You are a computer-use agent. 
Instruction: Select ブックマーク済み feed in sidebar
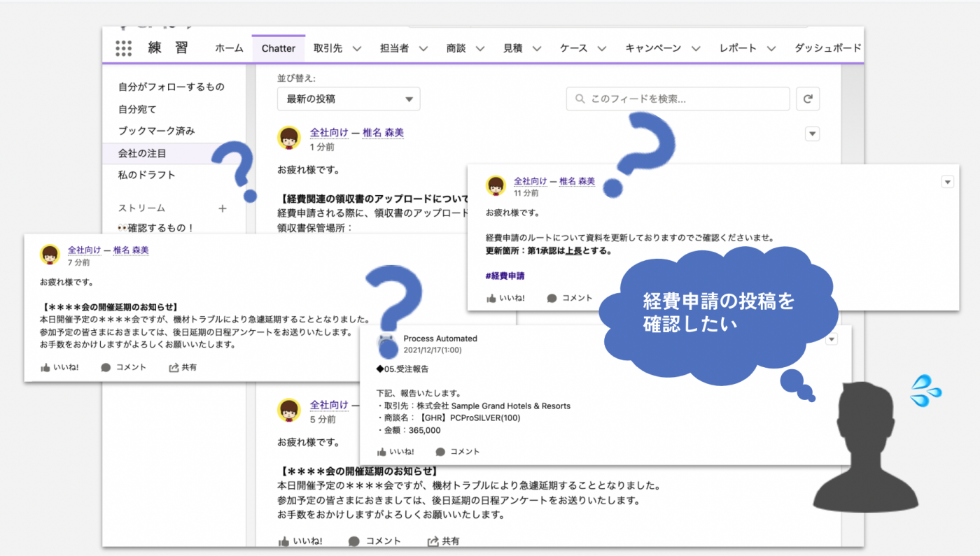157,131
